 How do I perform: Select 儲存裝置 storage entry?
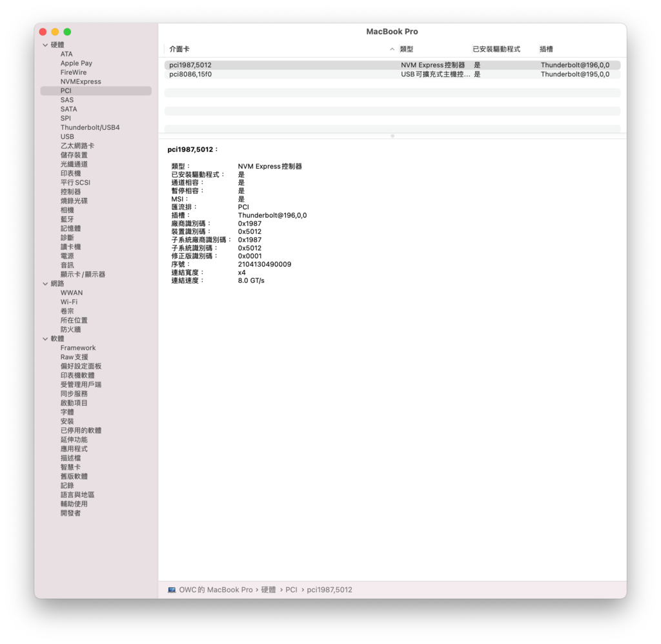click(74, 155)
